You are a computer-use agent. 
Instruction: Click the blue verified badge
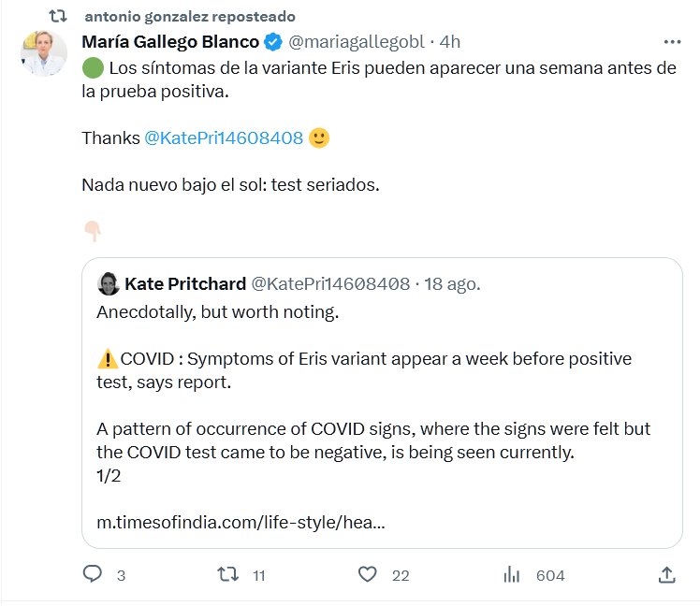[272, 42]
